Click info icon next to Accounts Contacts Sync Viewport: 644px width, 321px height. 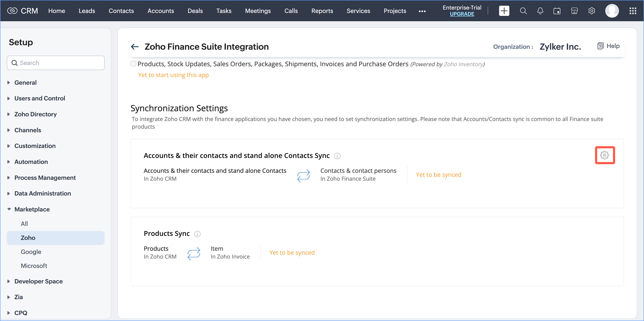tap(337, 156)
